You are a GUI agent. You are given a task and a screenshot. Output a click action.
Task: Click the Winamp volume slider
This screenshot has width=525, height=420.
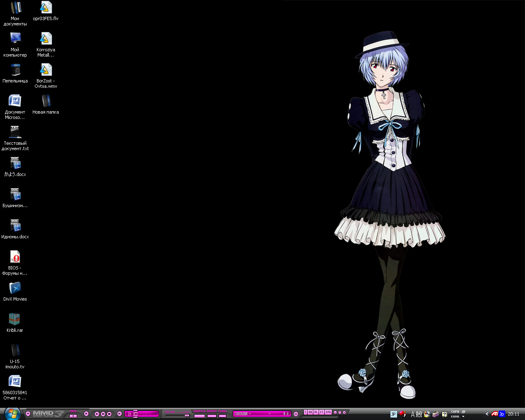pos(177,415)
